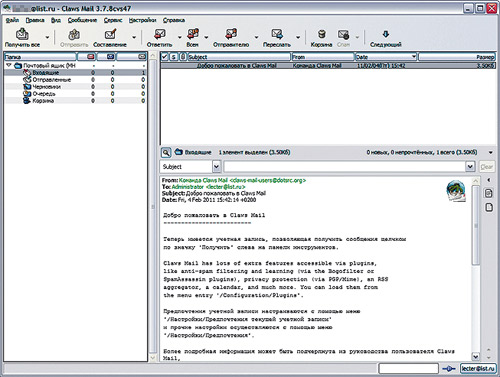Viewport: 500px width, 377px height.
Task: Sort messages by Date column header
Action: click(x=386, y=57)
